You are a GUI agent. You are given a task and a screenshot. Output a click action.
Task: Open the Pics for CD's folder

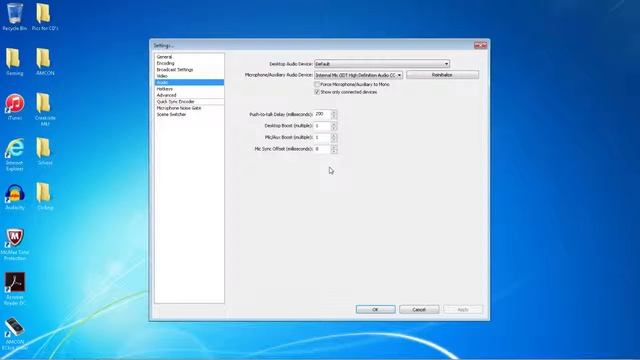tap(45, 16)
